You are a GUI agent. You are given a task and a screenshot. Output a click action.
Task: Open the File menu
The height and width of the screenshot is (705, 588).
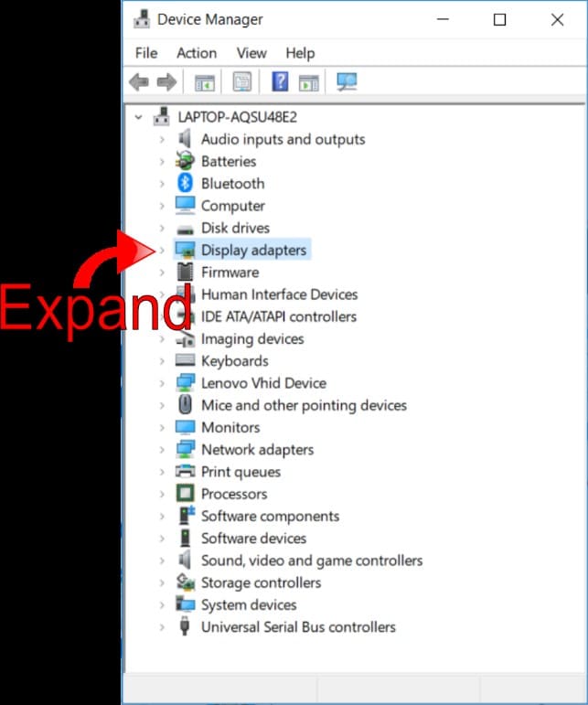[x=146, y=53]
